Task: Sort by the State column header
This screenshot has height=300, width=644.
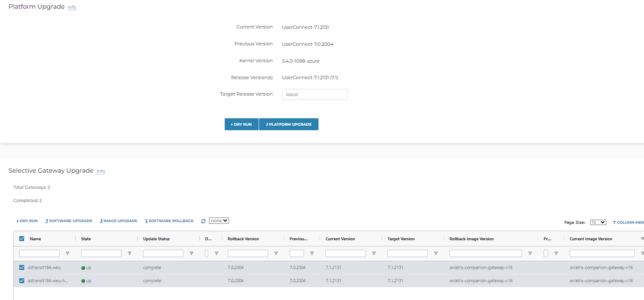Action: [86, 239]
